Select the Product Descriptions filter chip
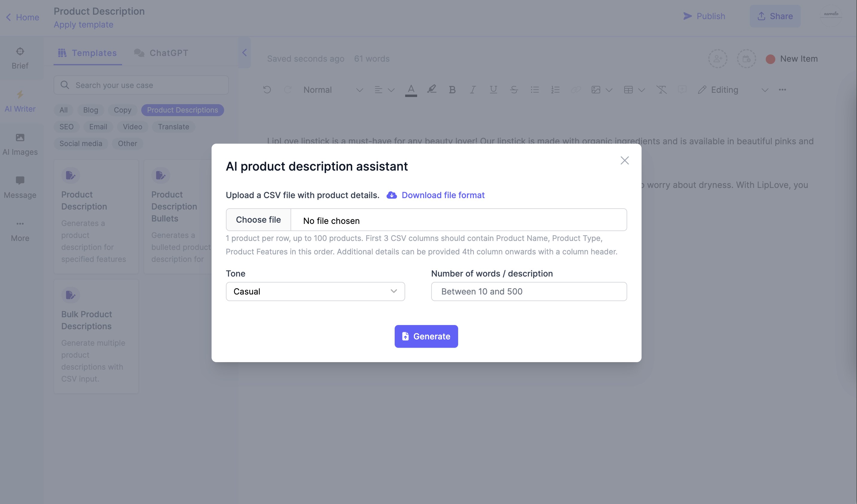This screenshot has height=504, width=857. click(x=182, y=110)
